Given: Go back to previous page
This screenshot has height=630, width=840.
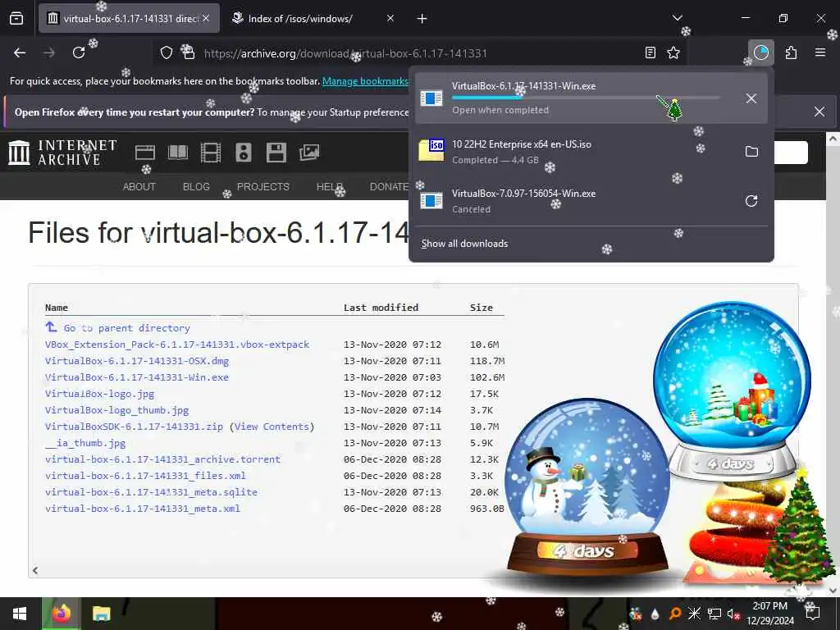Looking at the screenshot, I should coord(20,52).
